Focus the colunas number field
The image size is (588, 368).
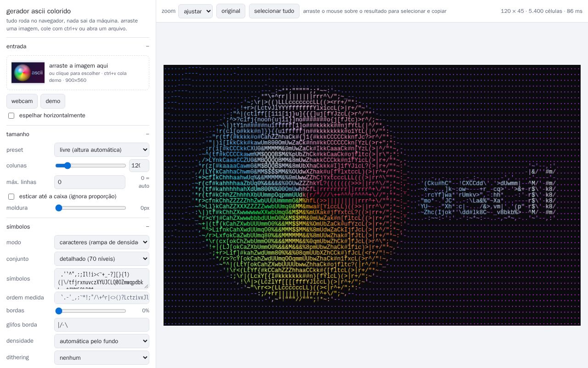pyautogui.click(x=139, y=166)
